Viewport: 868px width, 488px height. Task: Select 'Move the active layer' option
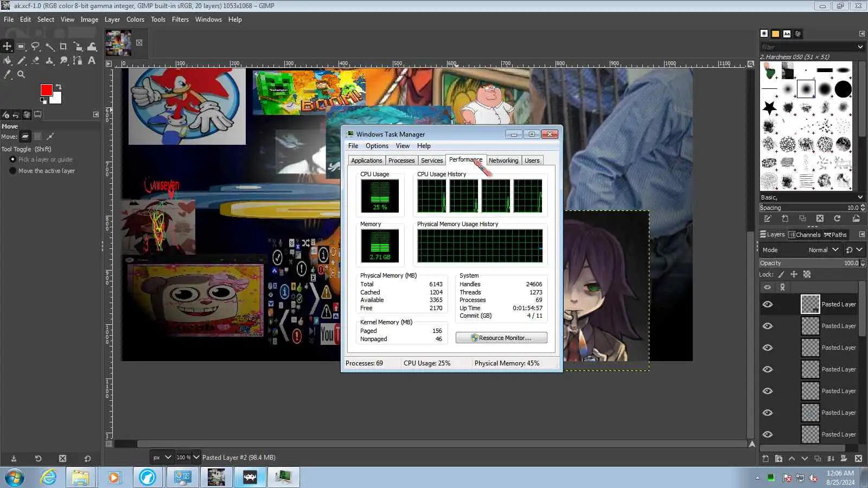pyautogui.click(x=42, y=171)
